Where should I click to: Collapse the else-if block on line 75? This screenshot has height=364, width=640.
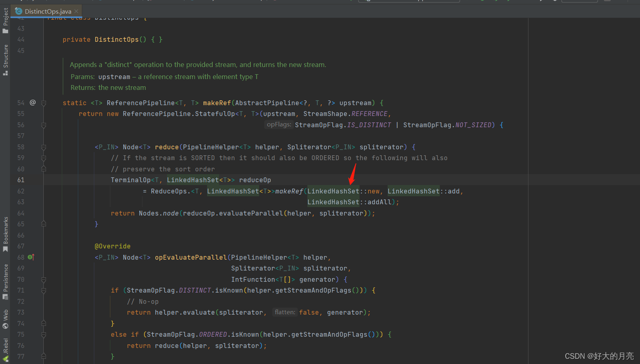coord(44,335)
